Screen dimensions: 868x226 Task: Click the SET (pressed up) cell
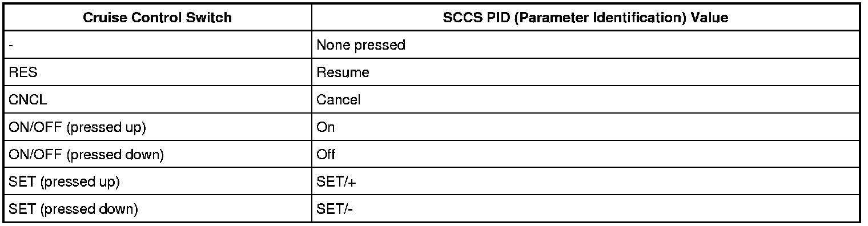158,182
